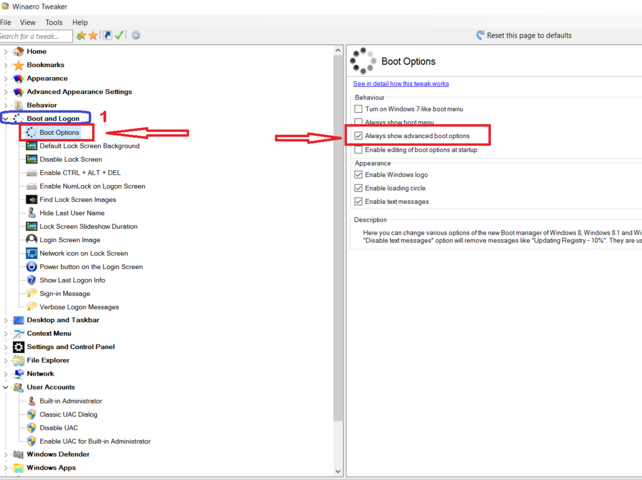Click the Enable CTRL + ALT + DEL keyboard icon
The image size is (642, 480).
pos(32,173)
